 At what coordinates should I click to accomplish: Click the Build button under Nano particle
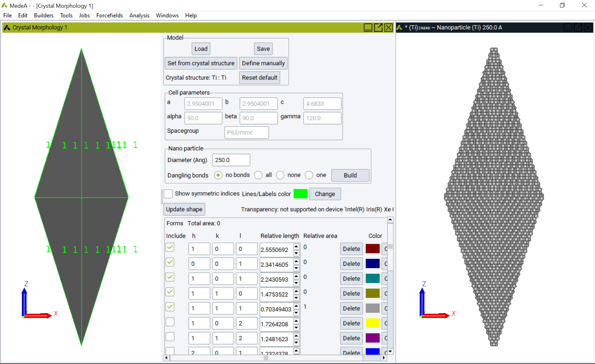click(350, 175)
